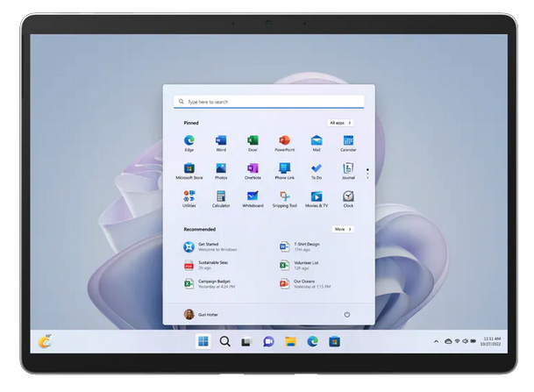This screenshot has height=392, width=534.
Task: Click the OneDrive cloud tray icon
Action: [448, 341]
